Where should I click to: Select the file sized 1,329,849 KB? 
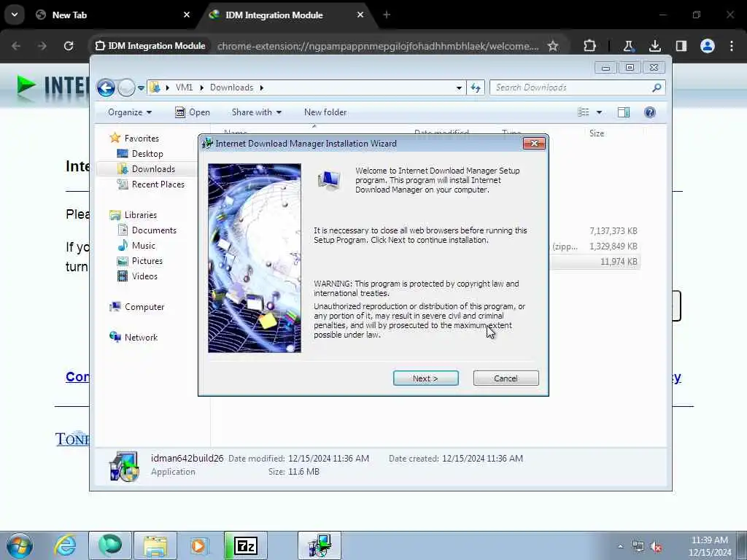click(613, 246)
